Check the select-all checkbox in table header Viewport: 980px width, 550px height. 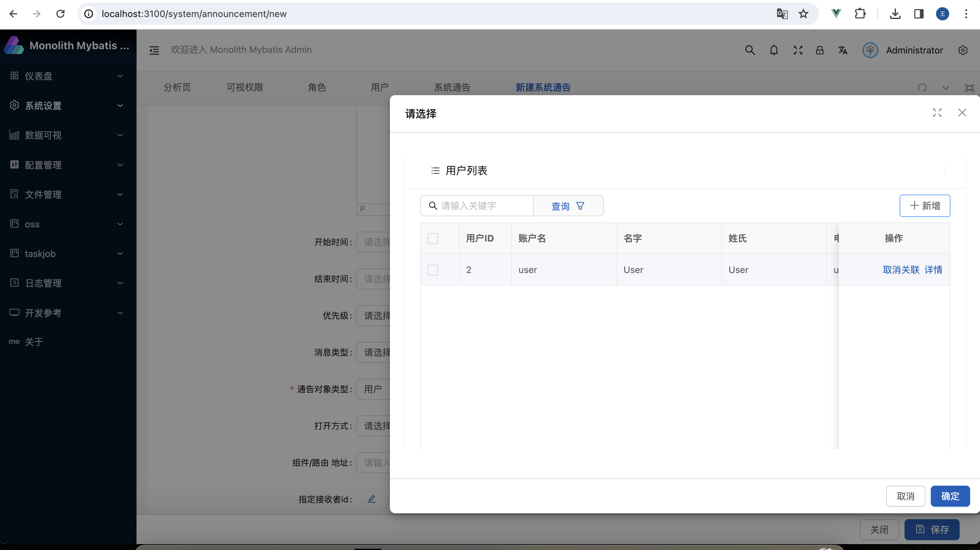433,239
